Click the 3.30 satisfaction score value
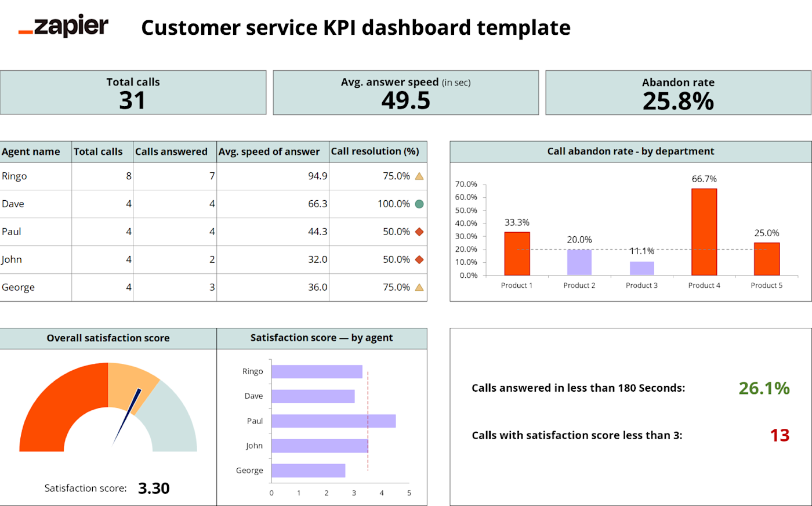Screen dimensions: 812x506 (x=154, y=488)
